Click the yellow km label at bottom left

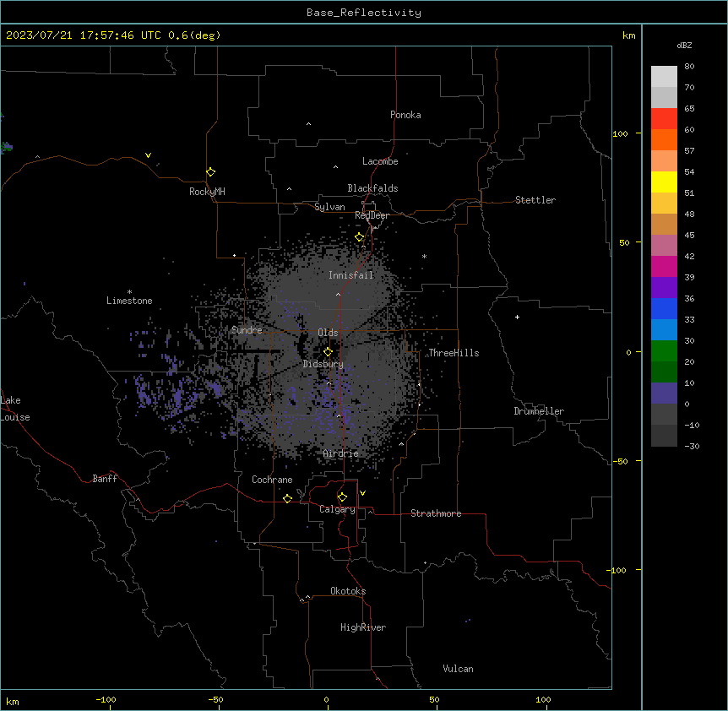pos(12,702)
